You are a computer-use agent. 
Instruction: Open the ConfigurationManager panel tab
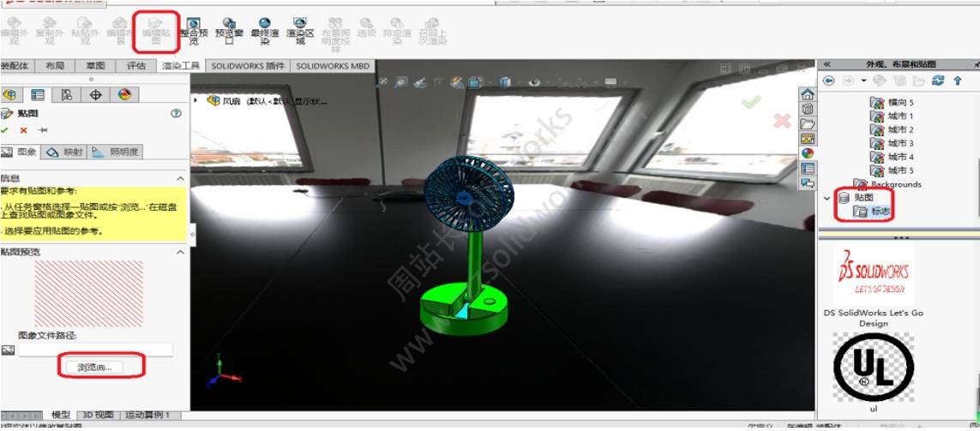pos(67,95)
